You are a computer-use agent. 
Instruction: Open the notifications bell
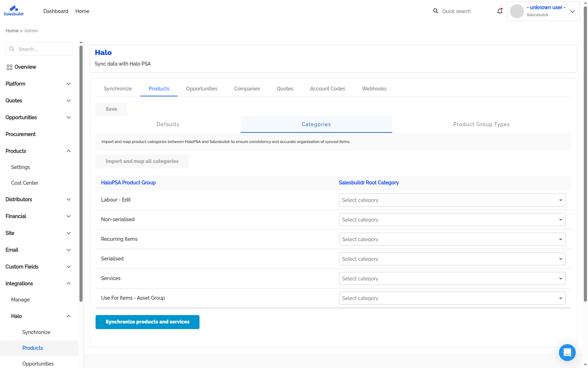500,11
